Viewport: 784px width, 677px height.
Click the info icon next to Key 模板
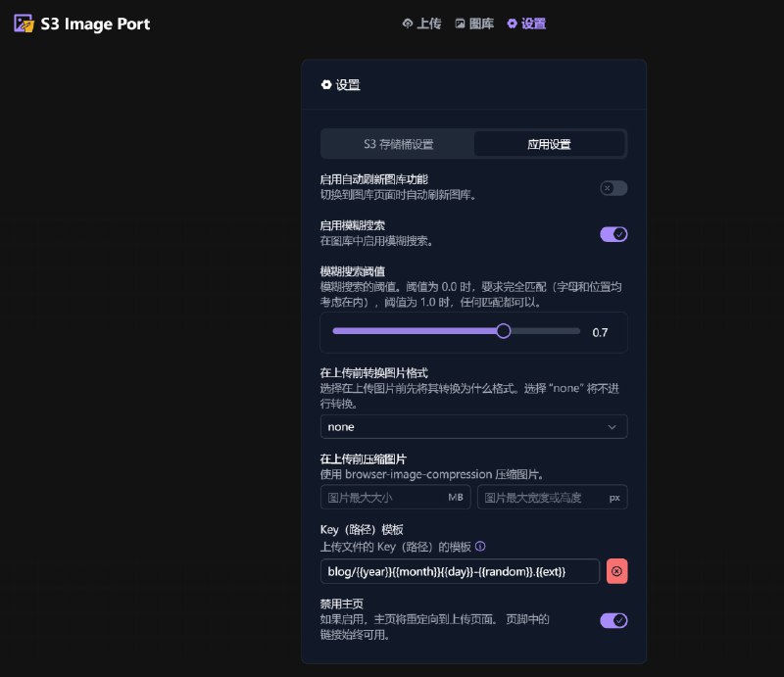click(479, 548)
